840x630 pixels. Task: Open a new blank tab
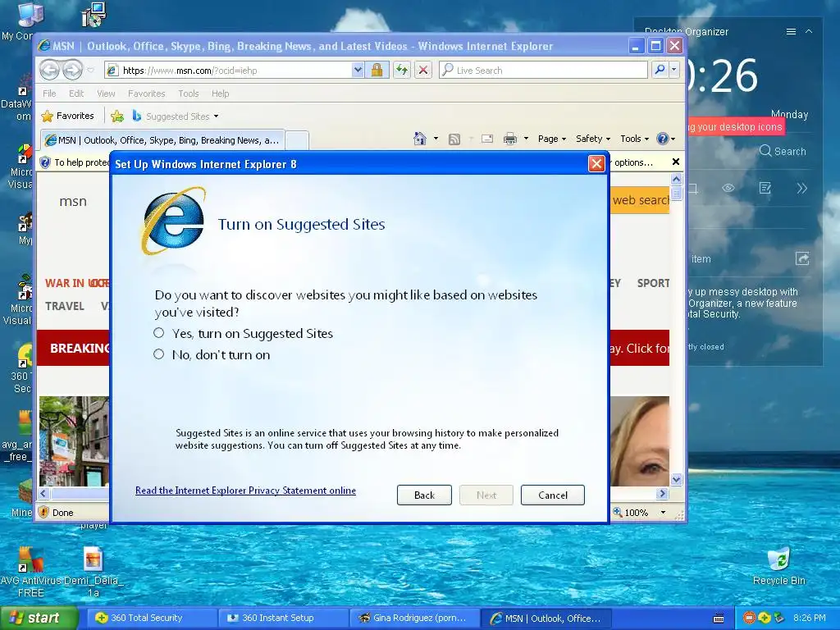point(297,140)
